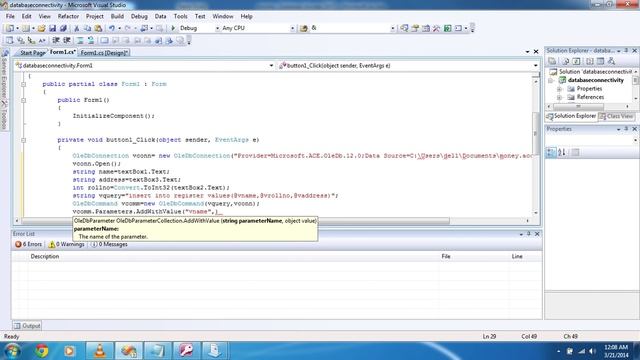640x360 pixels.
Task: Expand the Properties node in Solution Explorer
Action: coord(560,89)
